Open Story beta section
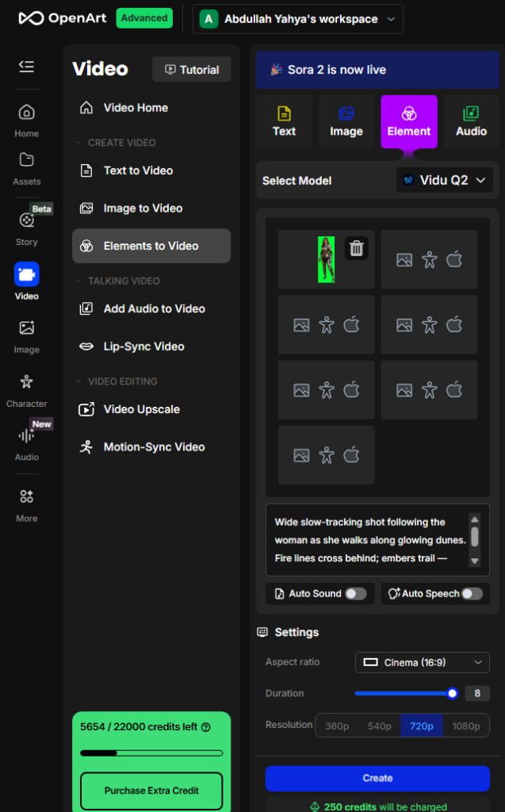 point(26,228)
